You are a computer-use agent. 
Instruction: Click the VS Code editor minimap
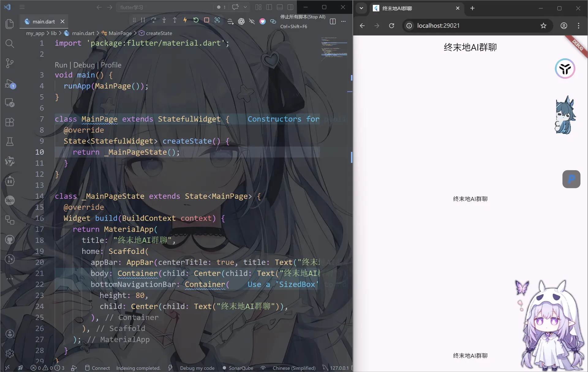pyautogui.click(x=334, y=49)
